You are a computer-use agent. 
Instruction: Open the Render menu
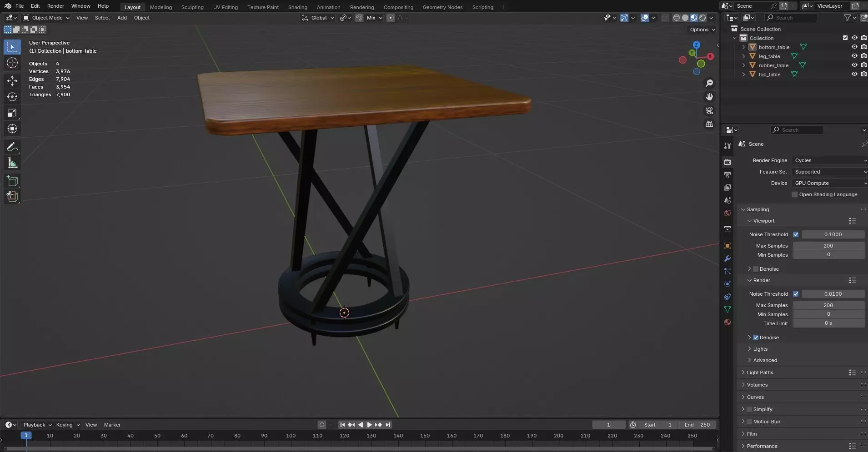click(55, 6)
